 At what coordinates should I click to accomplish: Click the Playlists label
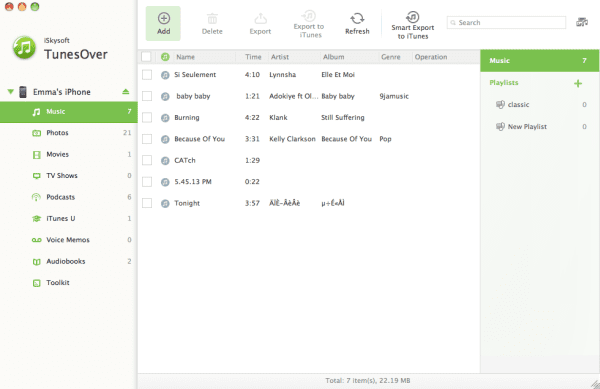504,83
